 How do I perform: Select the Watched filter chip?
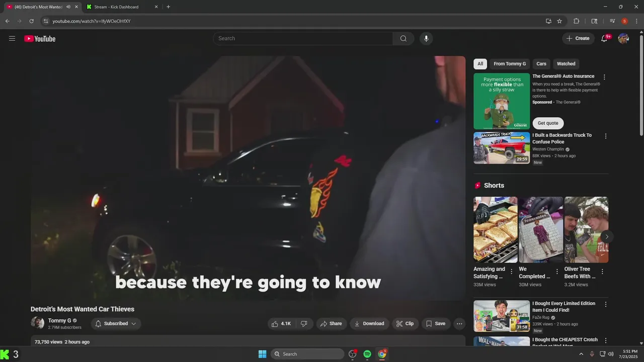566,64
